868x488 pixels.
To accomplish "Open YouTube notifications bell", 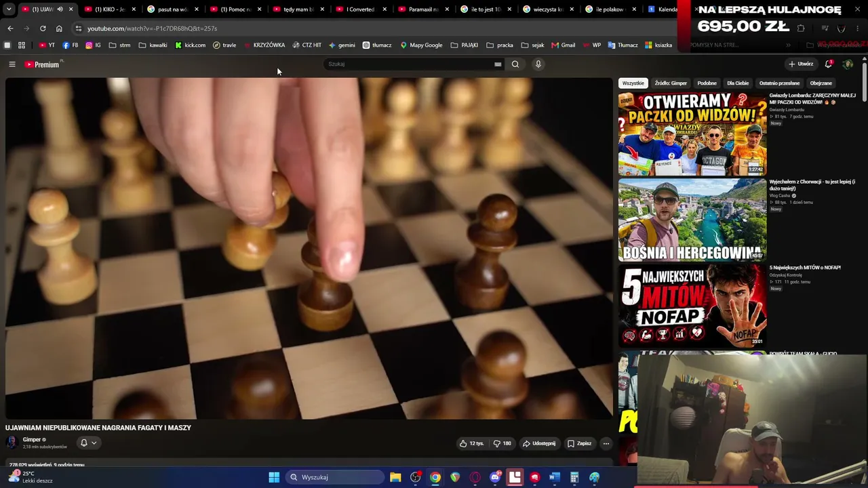I will pos(828,64).
